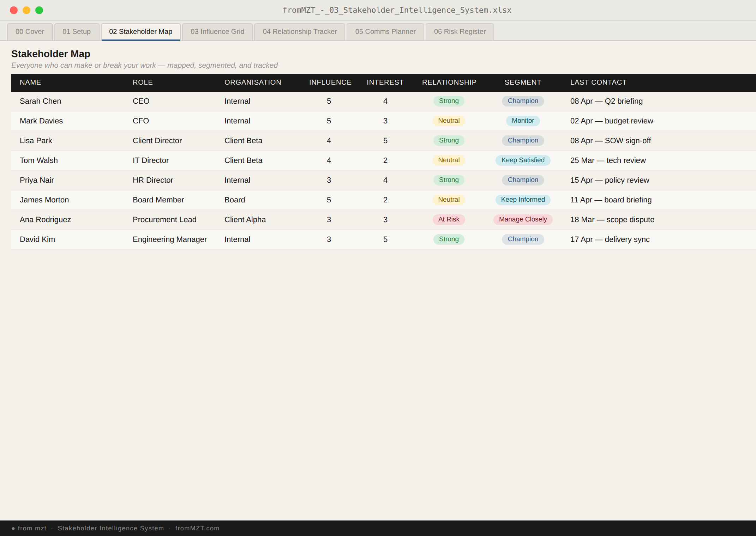Image resolution: width=756 pixels, height=536 pixels.
Task: Click the At Risk relationship badge
Action: (449, 219)
